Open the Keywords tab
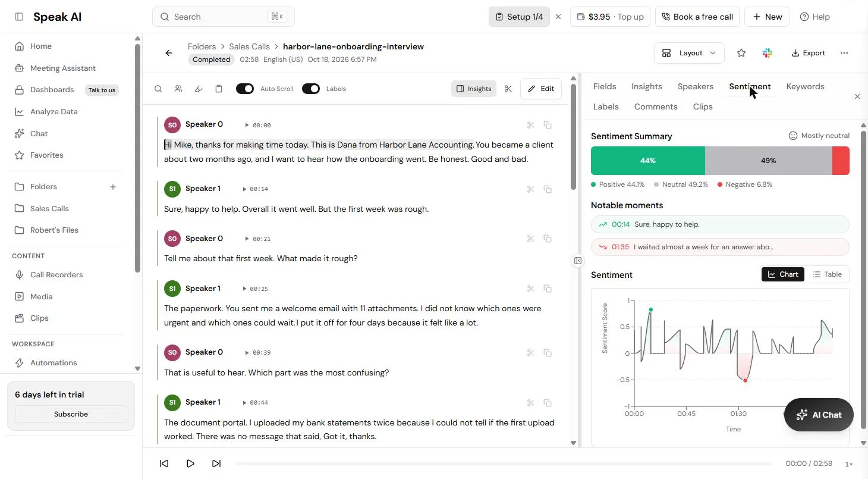This screenshot has width=868, height=479. (805, 86)
